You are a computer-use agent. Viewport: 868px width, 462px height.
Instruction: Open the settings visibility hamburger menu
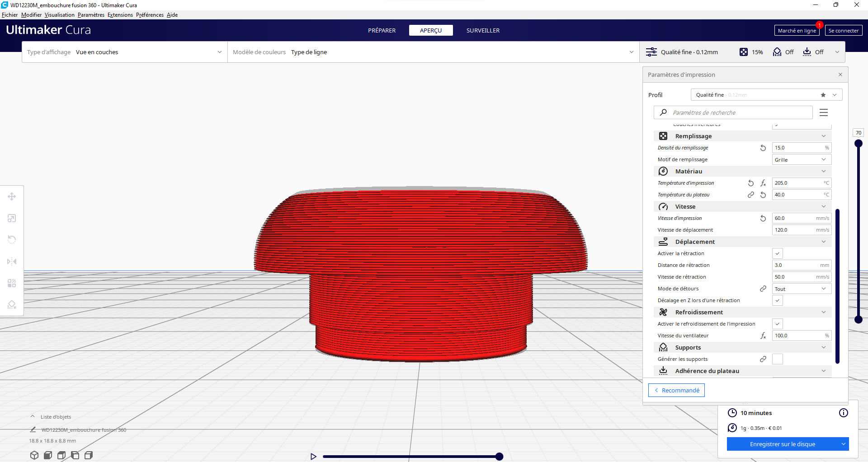point(824,112)
